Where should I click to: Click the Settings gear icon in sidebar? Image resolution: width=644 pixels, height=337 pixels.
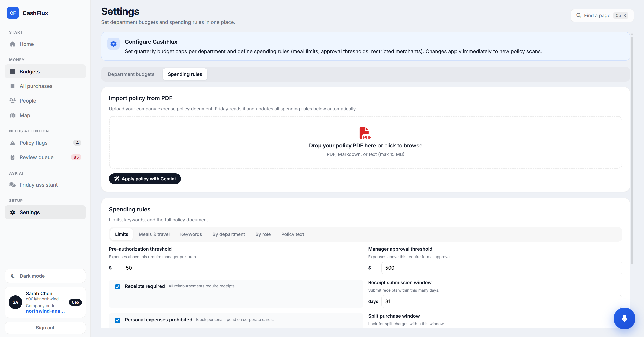click(13, 212)
